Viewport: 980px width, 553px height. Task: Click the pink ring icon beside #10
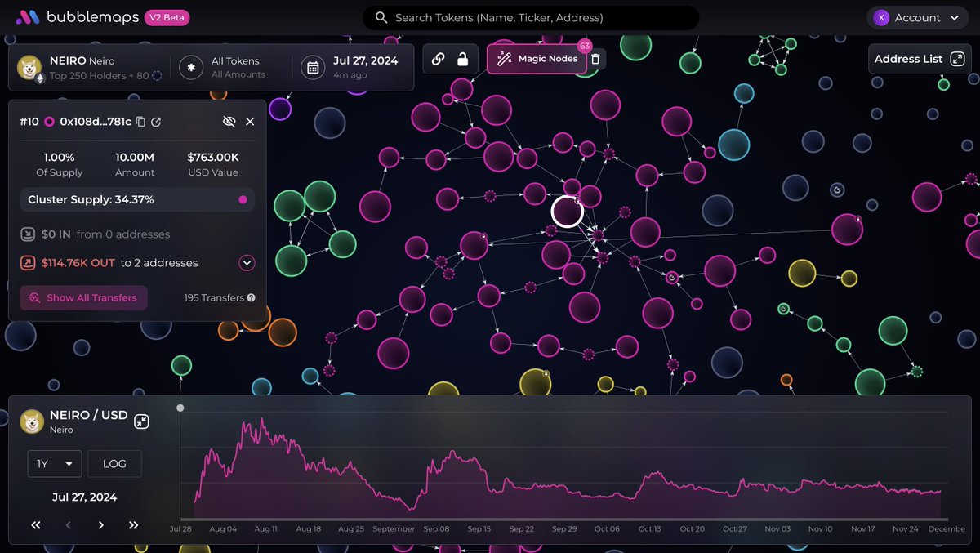click(49, 122)
